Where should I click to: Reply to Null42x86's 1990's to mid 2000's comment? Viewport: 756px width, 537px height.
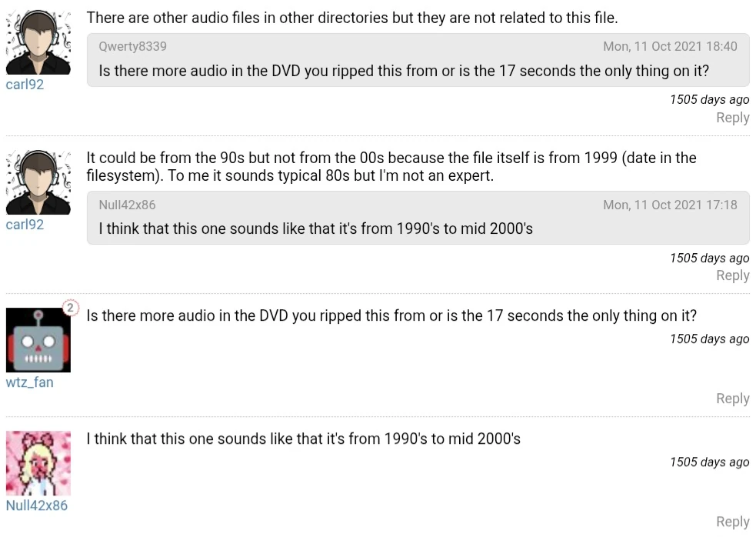[x=732, y=522]
